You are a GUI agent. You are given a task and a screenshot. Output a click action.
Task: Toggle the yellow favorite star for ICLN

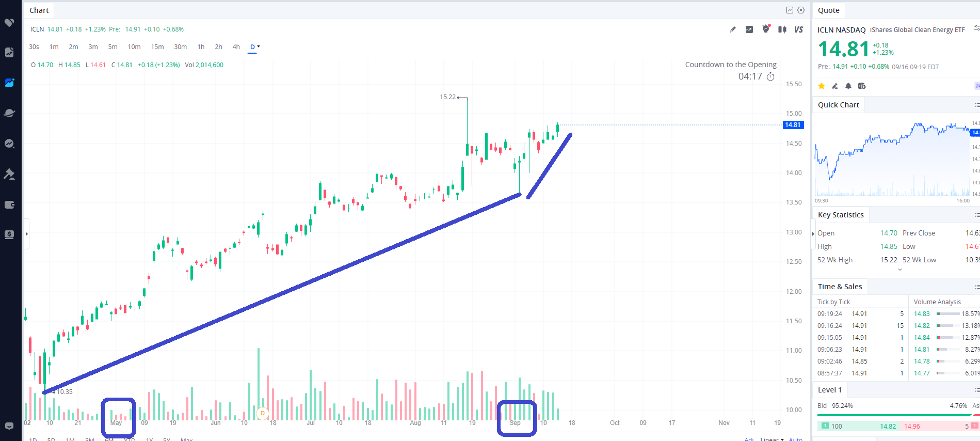point(822,86)
